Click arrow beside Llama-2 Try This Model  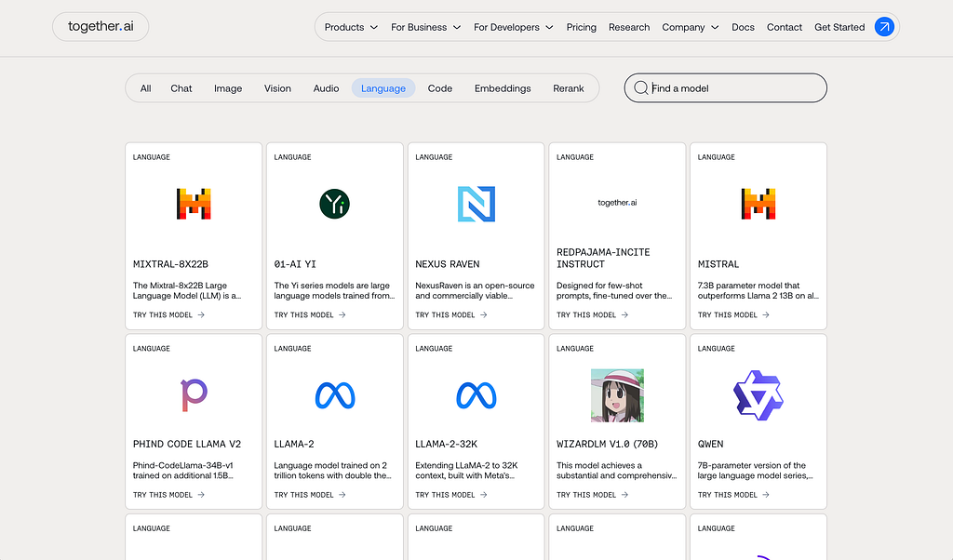(x=342, y=494)
